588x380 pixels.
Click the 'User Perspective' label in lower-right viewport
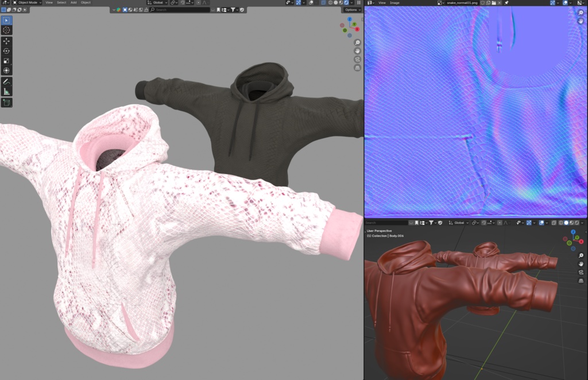[x=379, y=231]
